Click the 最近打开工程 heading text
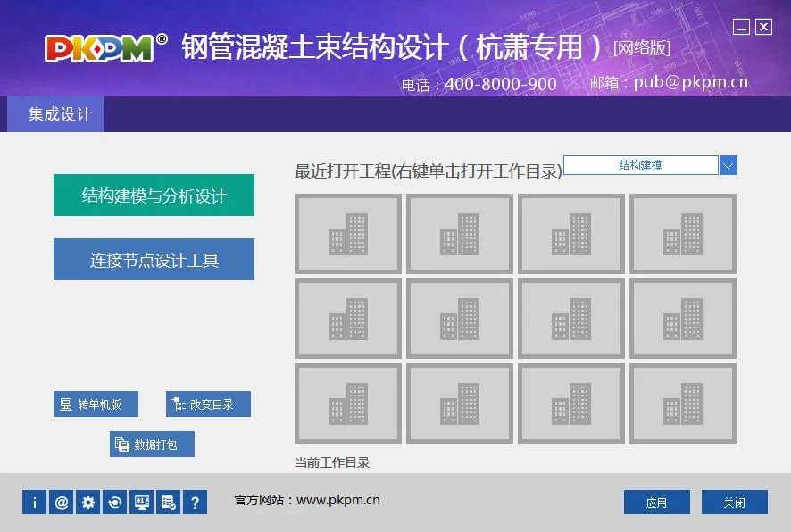The image size is (791, 532). point(428,171)
